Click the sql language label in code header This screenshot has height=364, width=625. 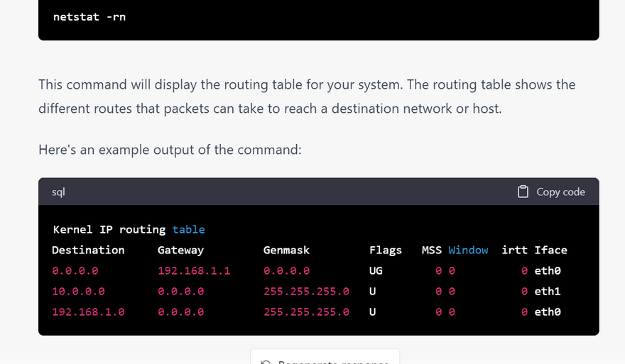point(59,192)
